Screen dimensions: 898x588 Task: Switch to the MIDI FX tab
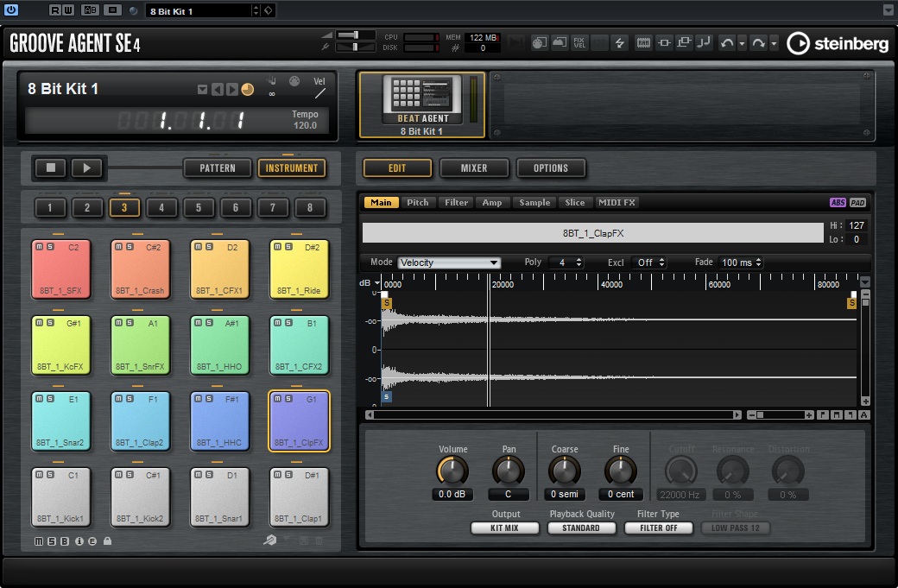pyautogui.click(x=617, y=202)
